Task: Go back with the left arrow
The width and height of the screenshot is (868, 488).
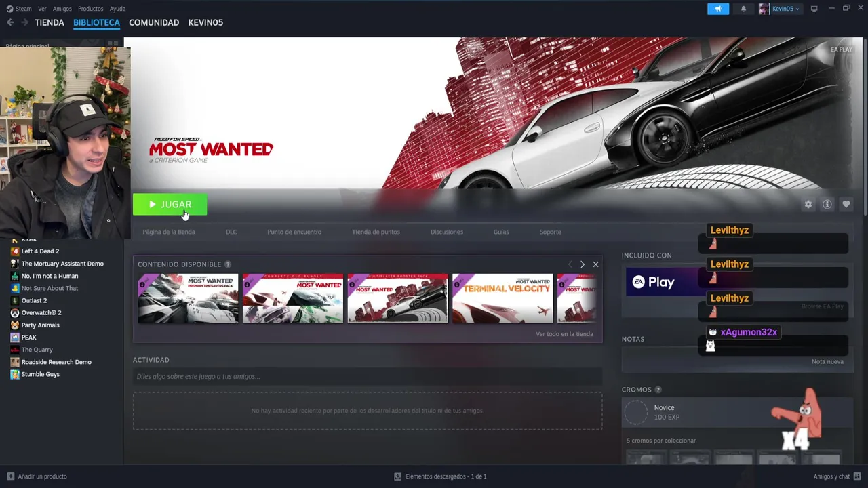Action: click(10, 22)
